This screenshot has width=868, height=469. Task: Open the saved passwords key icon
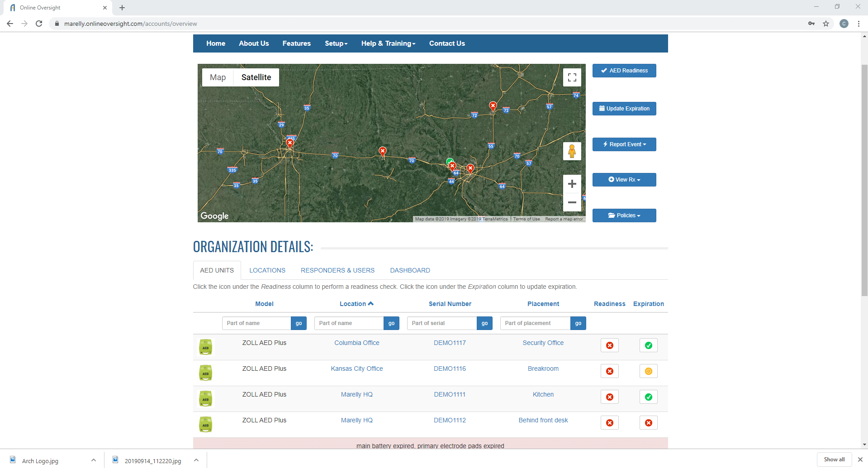pyautogui.click(x=811, y=24)
